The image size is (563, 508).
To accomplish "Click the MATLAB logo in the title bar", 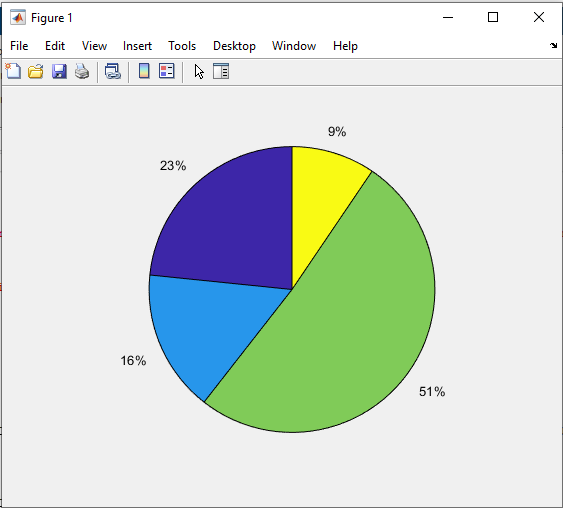I will [18, 17].
